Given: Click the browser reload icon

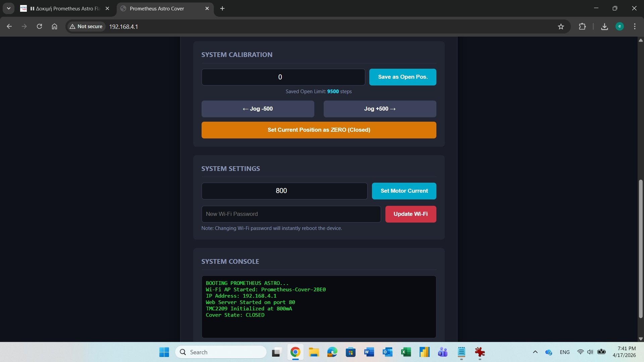Looking at the screenshot, I should point(39,26).
